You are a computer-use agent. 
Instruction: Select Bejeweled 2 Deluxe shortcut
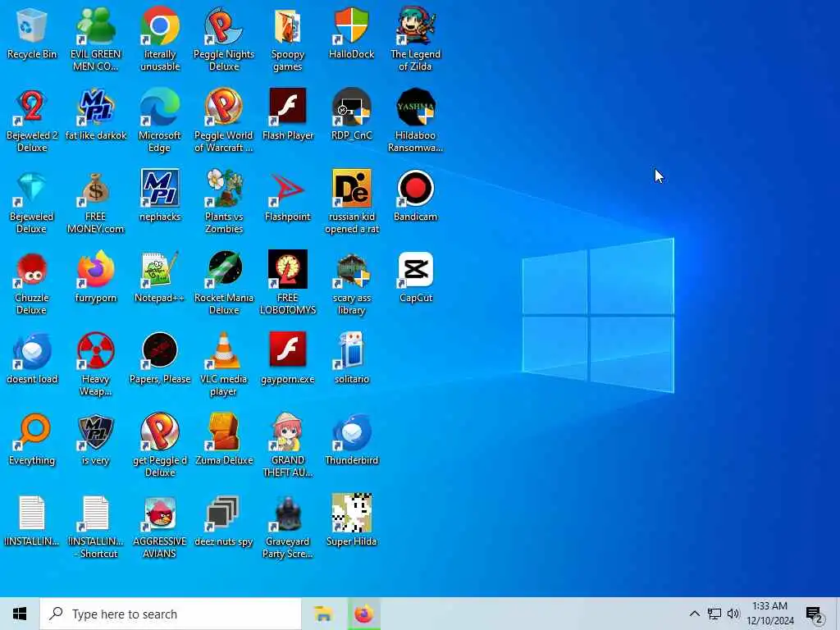click(32, 121)
